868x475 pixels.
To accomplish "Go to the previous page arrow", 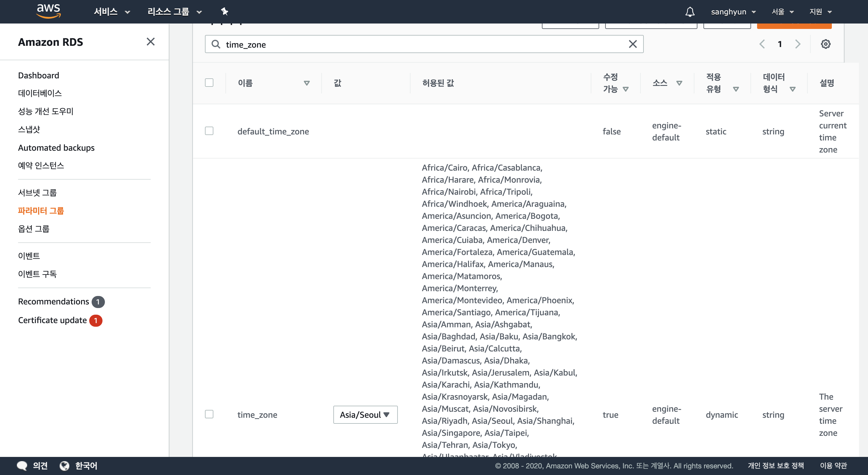I will (x=762, y=44).
